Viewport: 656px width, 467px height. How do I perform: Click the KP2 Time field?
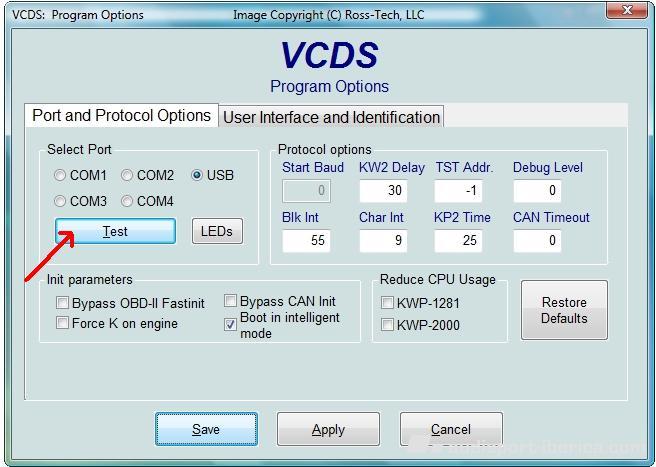(x=458, y=241)
